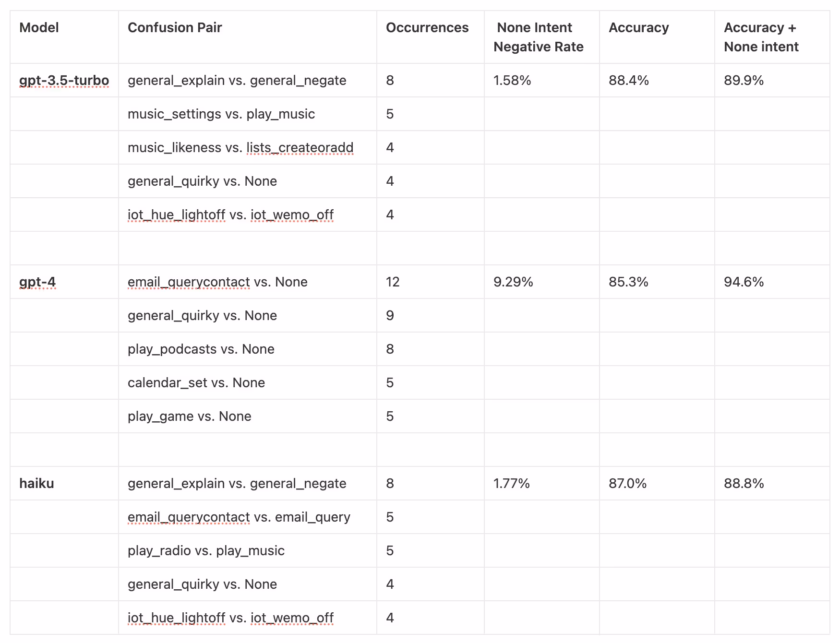The image size is (840, 643).
Task: Click occurrences "5" in the music_settings row
Action: (x=390, y=114)
